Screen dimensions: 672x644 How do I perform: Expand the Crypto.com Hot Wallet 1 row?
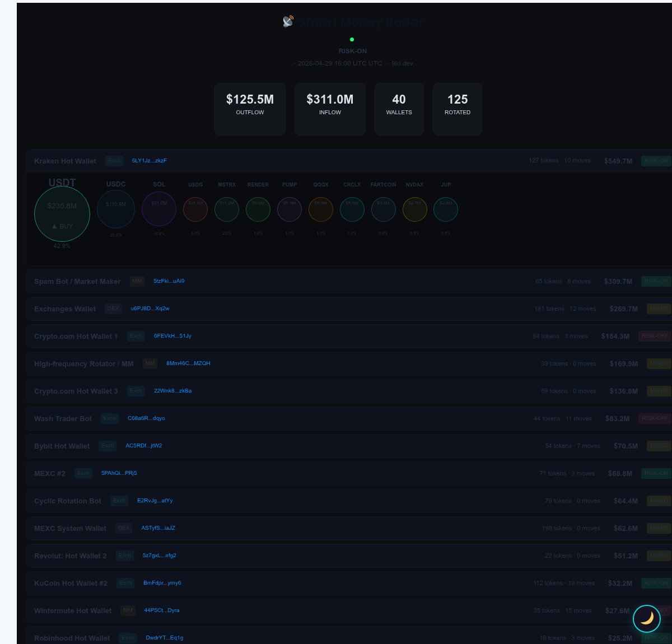[348, 336]
